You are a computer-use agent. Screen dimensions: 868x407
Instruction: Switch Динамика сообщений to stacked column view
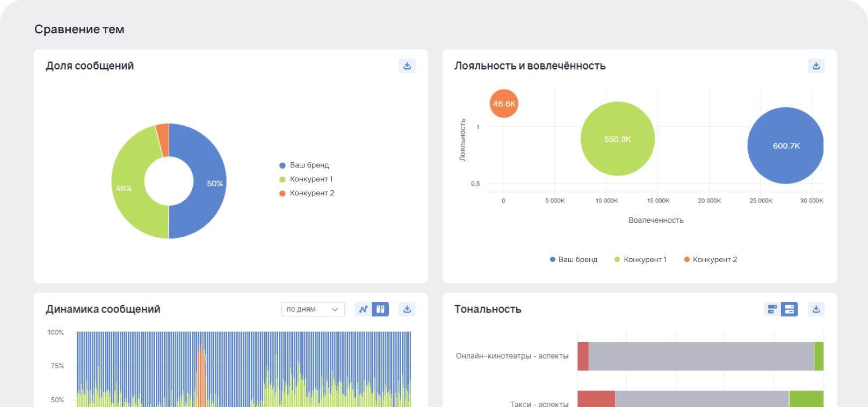[x=380, y=309]
